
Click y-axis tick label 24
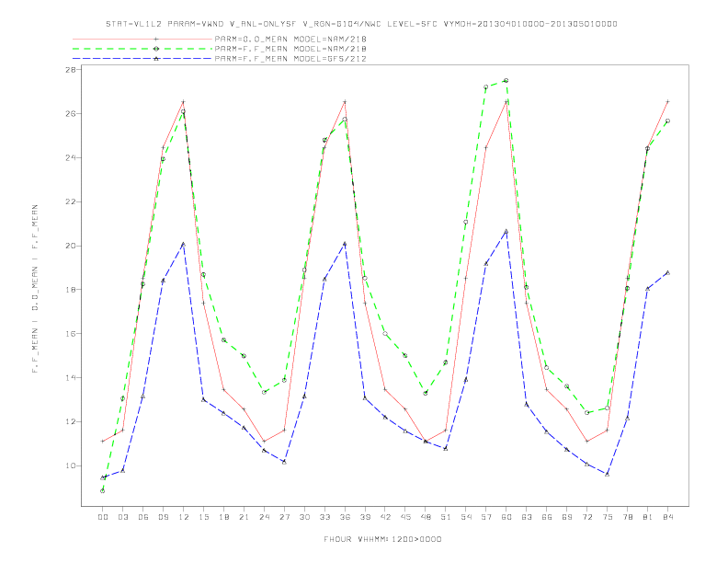click(x=72, y=157)
